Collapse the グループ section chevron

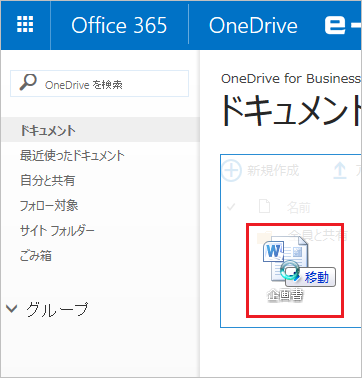(12, 309)
